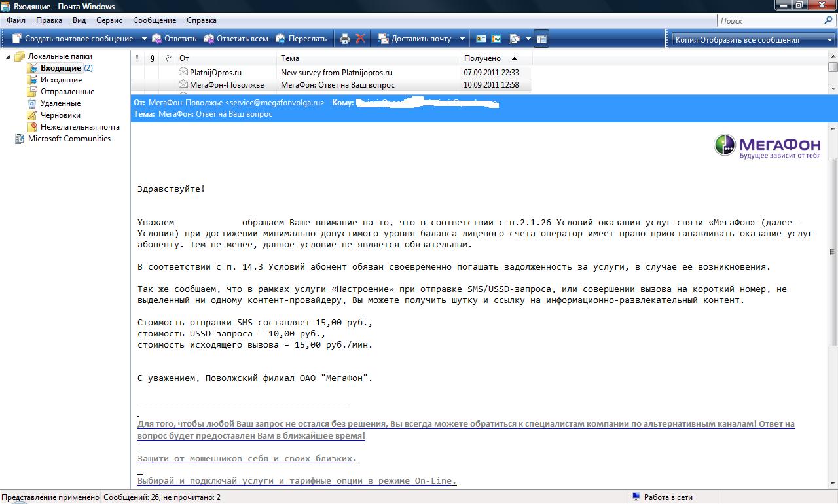Open the Файл menu
The image size is (838, 504).
[16, 20]
